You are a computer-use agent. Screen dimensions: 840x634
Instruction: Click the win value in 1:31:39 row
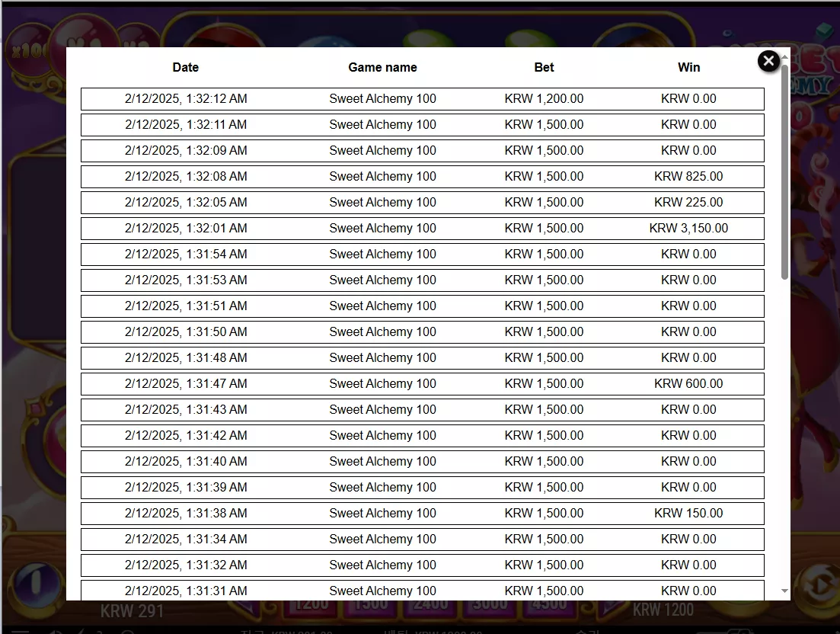tap(688, 487)
